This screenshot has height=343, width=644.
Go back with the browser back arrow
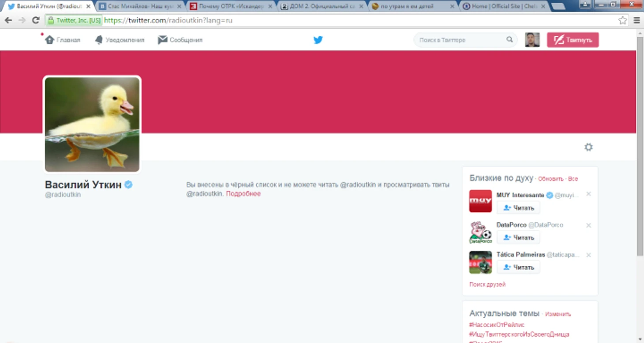click(8, 20)
